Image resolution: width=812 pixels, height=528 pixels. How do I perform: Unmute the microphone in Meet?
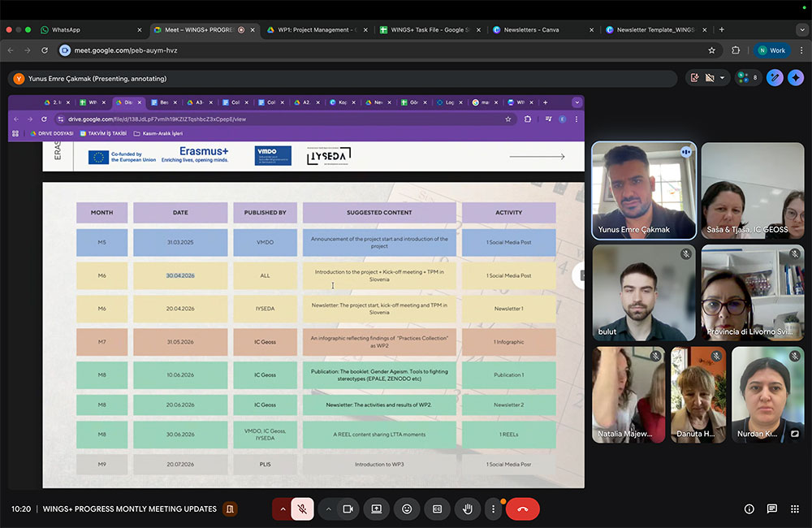[x=302, y=509]
